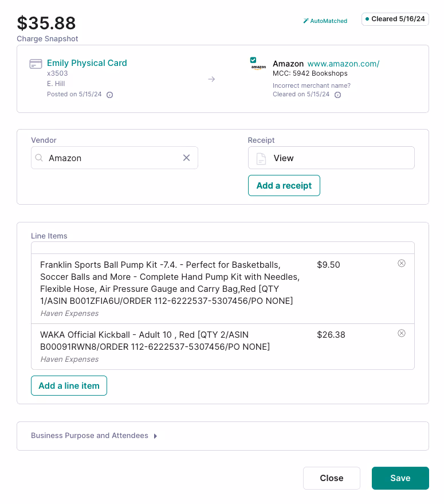Click Add a receipt button
Viewport: 444px width, 504px height.
click(x=284, y=185)
